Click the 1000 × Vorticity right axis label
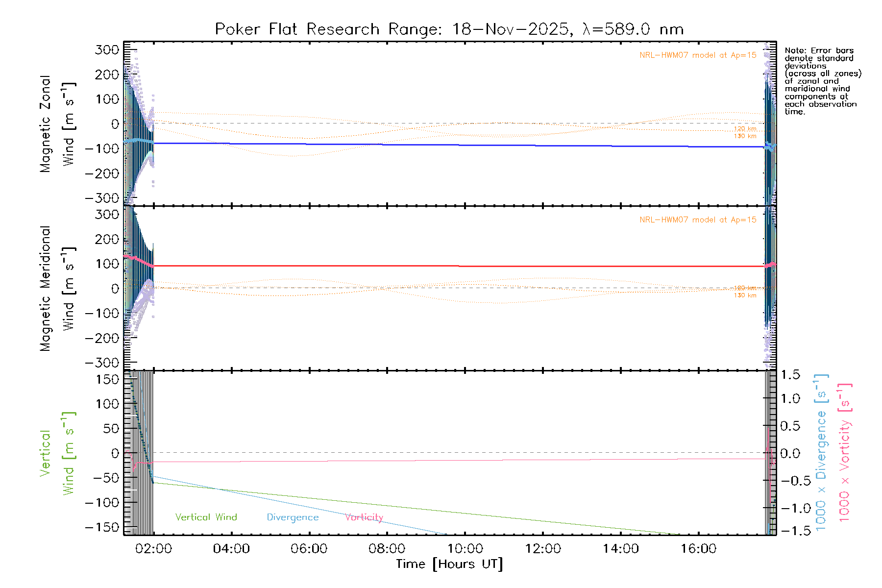Screen dimensions: 882x588 point(845,452)
